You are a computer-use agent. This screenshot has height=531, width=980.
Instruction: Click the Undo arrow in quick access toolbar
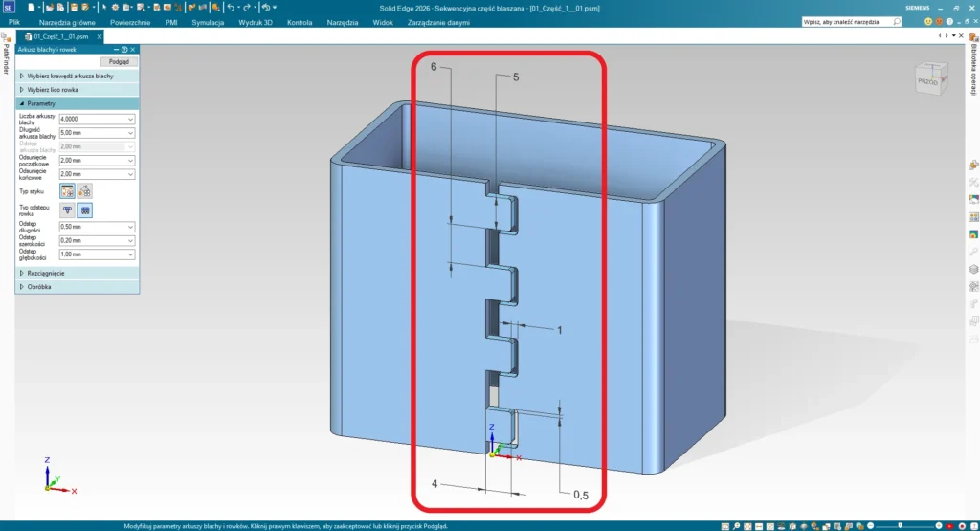point(231,8)
